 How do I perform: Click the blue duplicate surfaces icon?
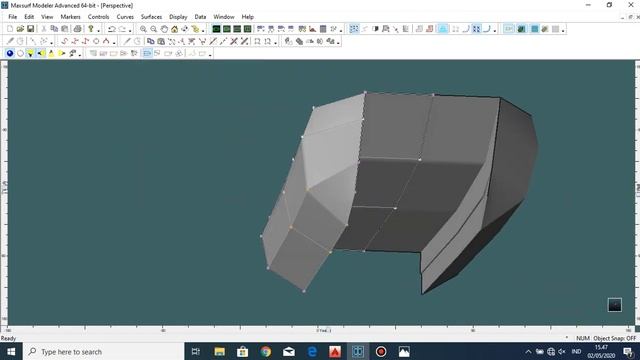[151, 41]
